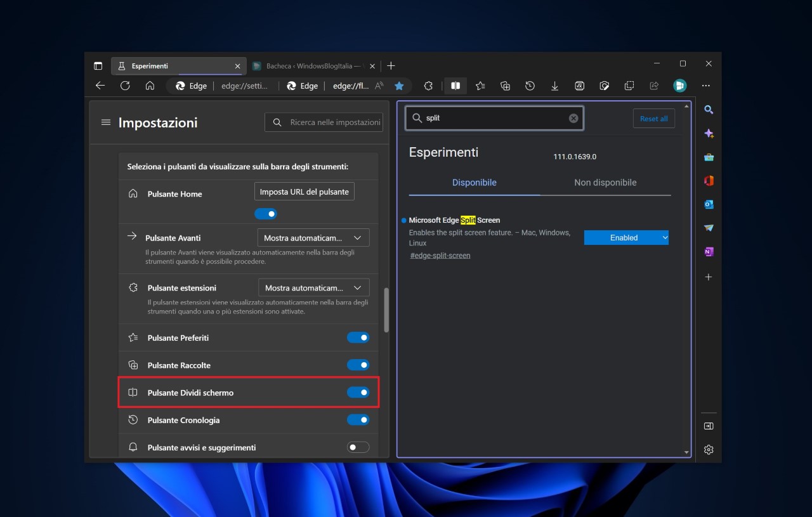Click the favorite star in address bar
Image resolution: width=812 pixels, height=517 pixels.
(x=399, y=86)
